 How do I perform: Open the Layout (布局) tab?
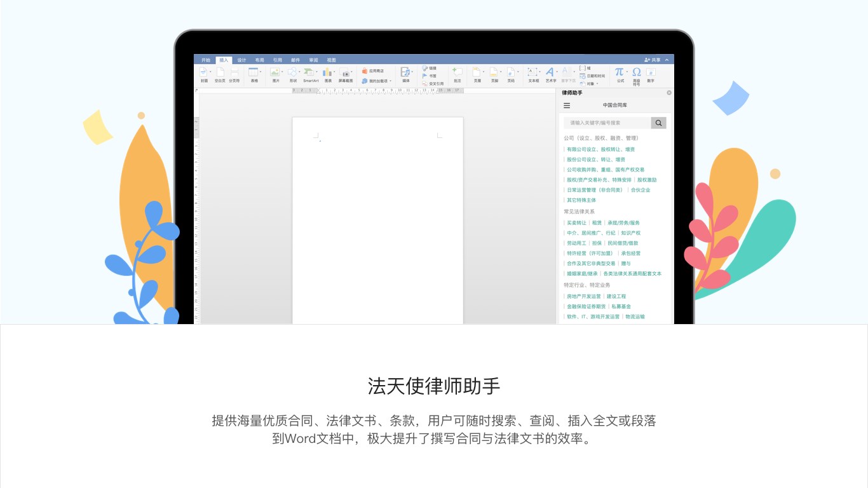click(259, 60)
